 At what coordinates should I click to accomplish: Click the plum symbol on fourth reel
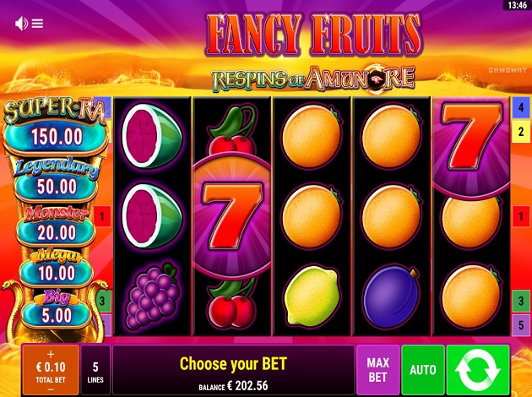click(x=392, y=296)
